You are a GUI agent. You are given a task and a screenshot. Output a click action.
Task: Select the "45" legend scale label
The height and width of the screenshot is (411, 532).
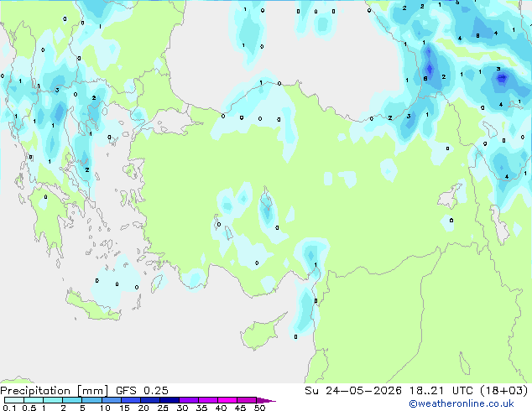[x=240, y=408]
